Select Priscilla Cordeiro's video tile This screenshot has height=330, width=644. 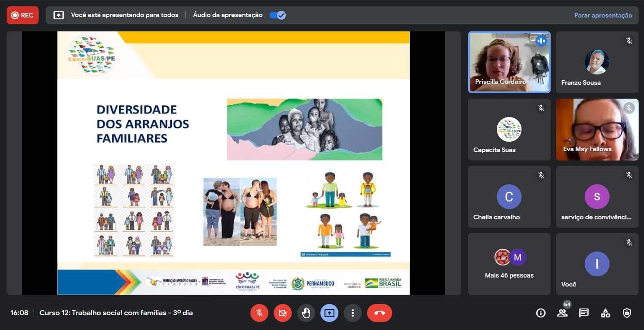(509, 62)
